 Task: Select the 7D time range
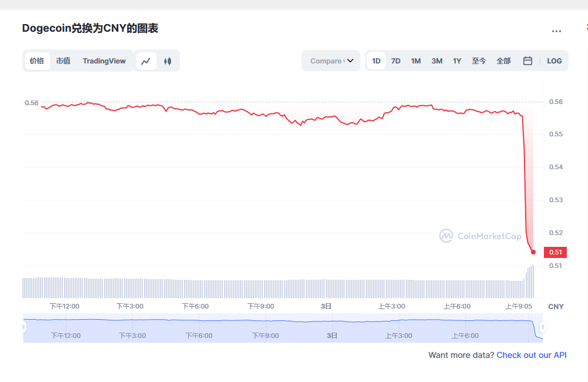396,61
